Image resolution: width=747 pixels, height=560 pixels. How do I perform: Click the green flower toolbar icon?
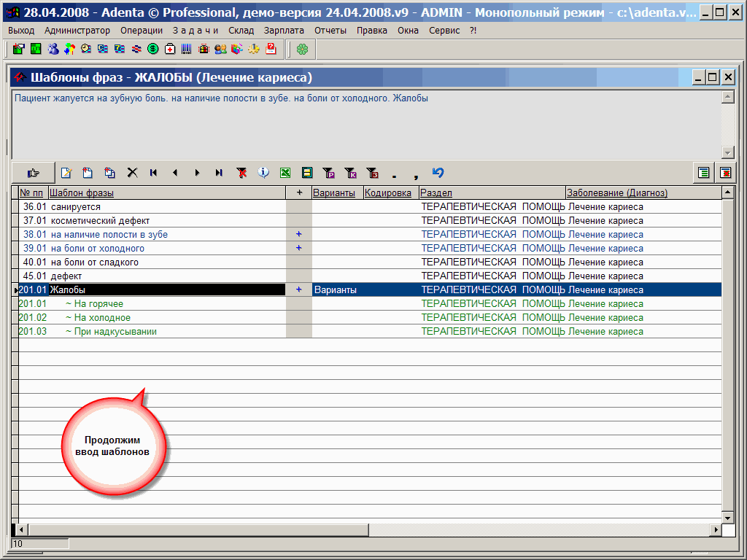point(302,49)
